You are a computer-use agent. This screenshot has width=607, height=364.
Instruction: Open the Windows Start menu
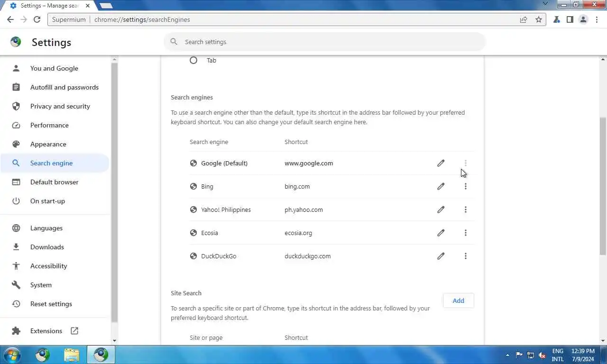11,355
